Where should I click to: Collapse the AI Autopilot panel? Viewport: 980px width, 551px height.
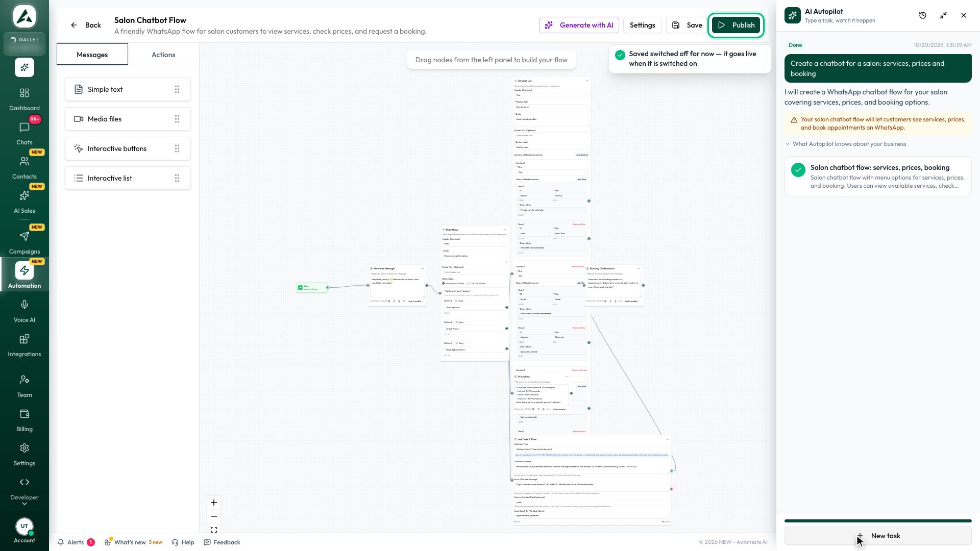943,15
